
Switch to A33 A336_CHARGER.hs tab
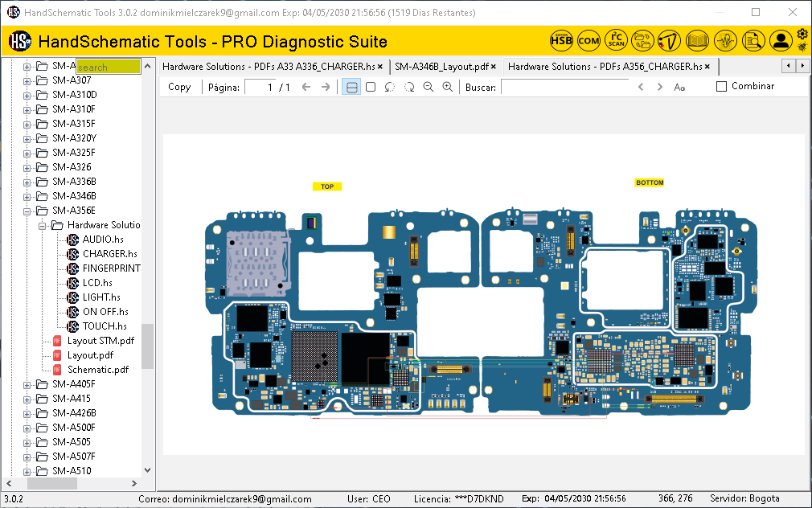coord(269,66)
